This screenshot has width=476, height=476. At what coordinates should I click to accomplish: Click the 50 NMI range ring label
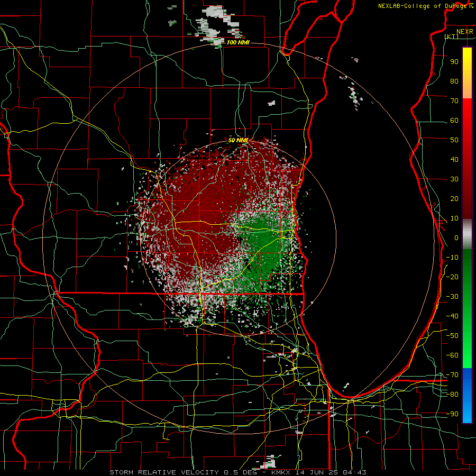pos(239,140)
